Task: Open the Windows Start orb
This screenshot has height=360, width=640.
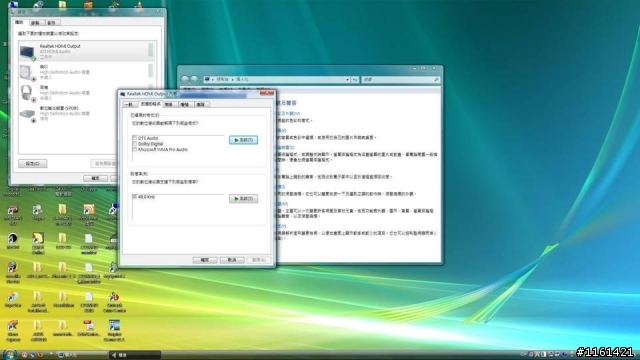Action: click(9, 354)
